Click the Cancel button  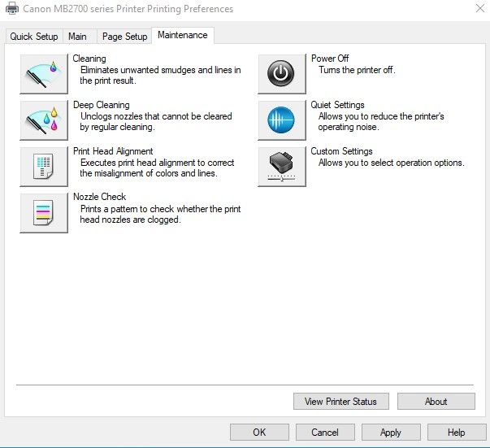point(325,432)
